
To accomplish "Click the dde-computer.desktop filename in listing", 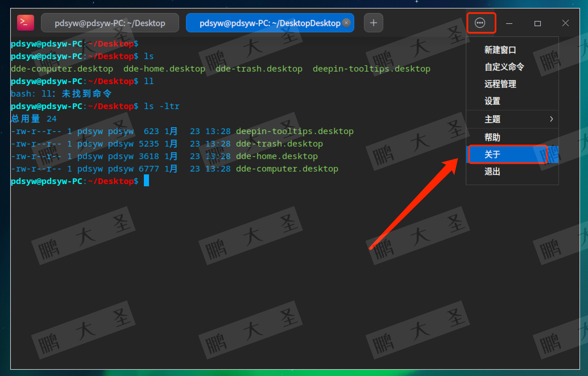I will coord(287,169).
